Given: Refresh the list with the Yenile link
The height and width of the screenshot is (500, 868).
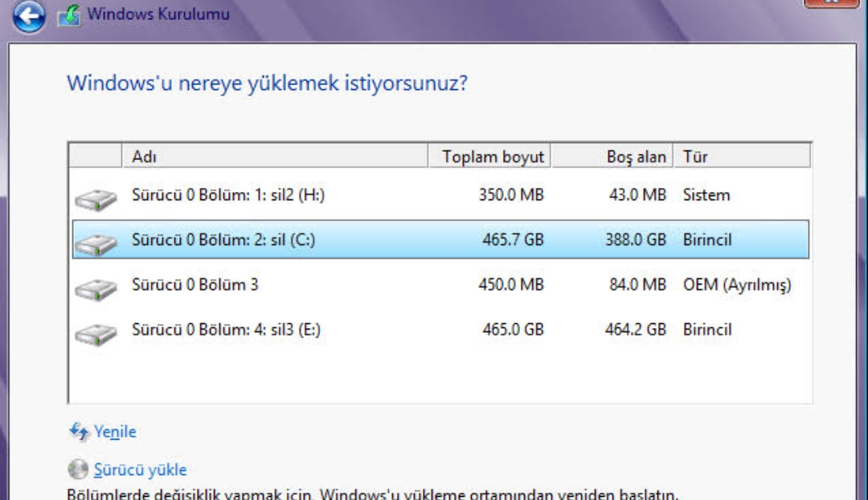Looking at the screenshot, I should pos(115,432).
